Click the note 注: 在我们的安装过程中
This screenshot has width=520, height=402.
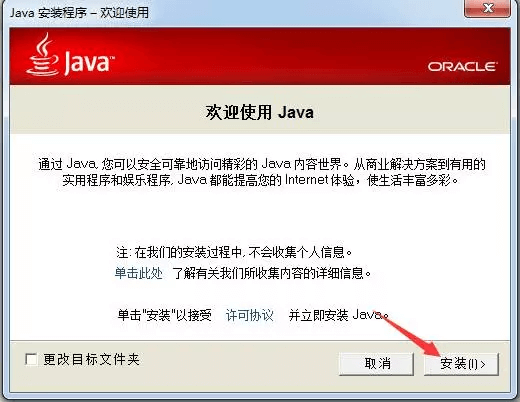[234, 252]
